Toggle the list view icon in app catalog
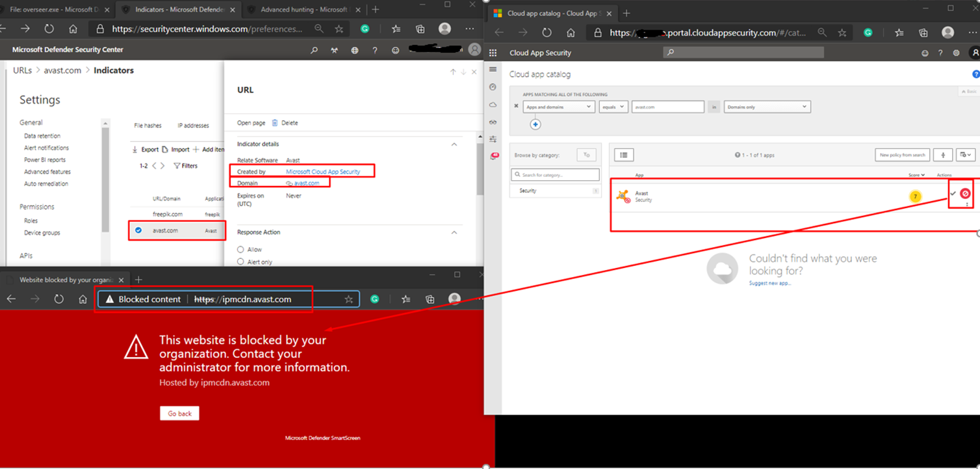The height and width of the screenshot is (469, 980). tap(624, 155)
